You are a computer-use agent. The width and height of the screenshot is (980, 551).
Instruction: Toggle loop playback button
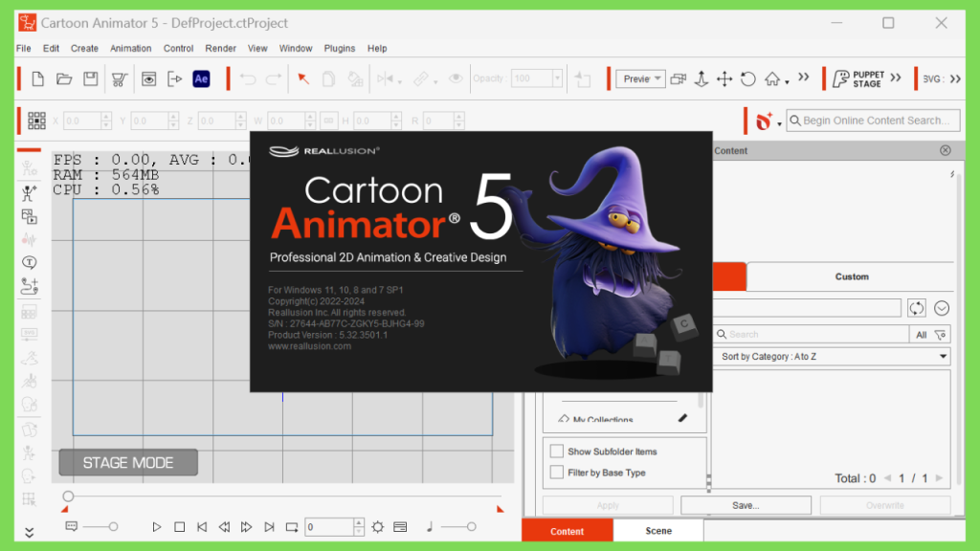coord(291,527)
